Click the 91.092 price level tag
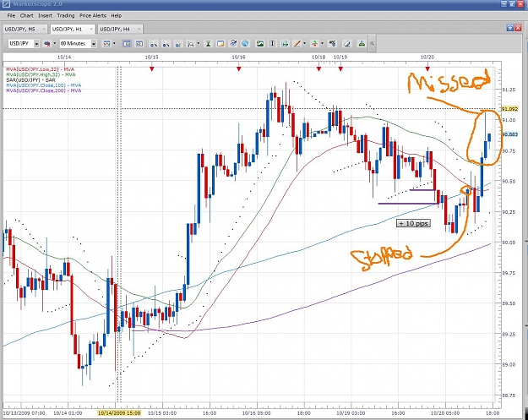The width and height of the screenshot is (528, 420). (509, 109)
